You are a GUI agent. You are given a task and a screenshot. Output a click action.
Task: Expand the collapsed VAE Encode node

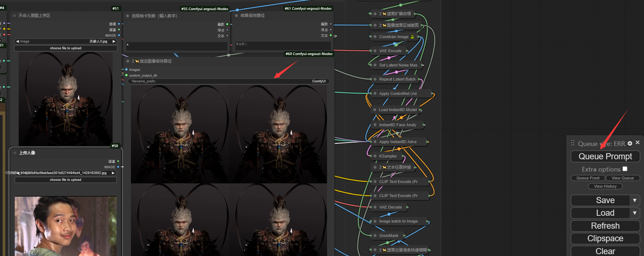(375, 51)
